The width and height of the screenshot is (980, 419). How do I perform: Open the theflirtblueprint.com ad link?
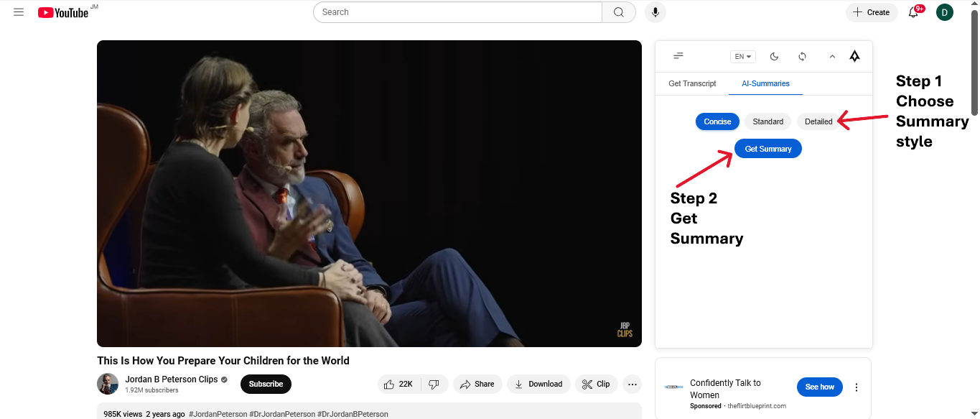point(757,406)
